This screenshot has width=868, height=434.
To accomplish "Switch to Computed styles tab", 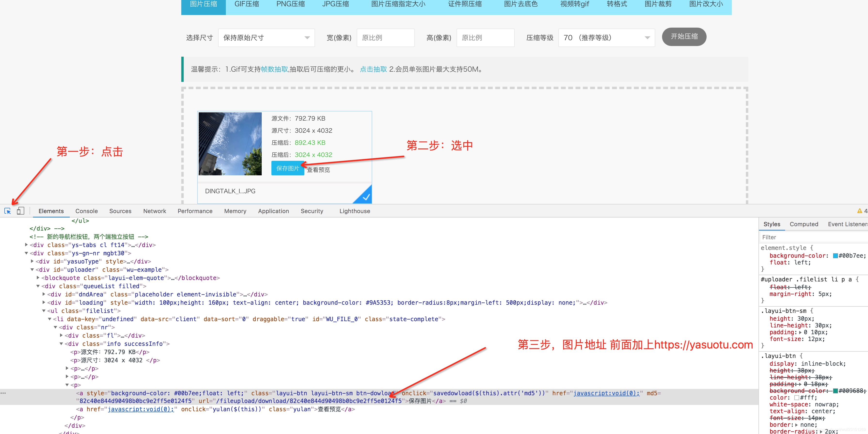I will coord(804,224).
